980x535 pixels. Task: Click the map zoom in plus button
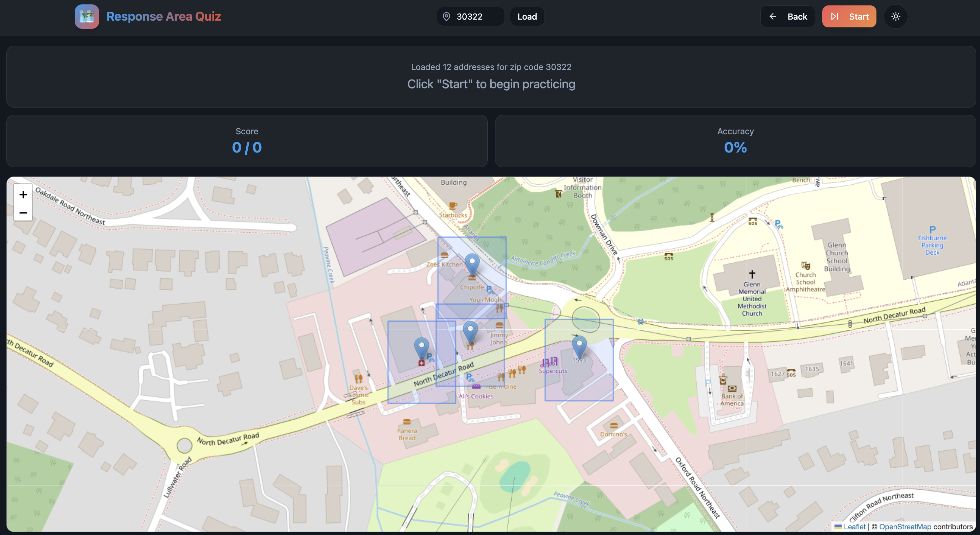(x=23, y=195)
